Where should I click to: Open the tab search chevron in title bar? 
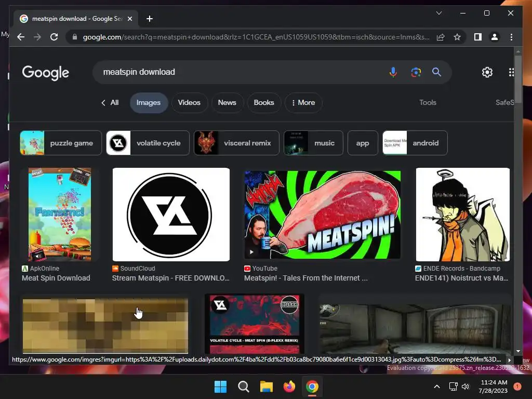pyautogui.click(x=438, y=13)
